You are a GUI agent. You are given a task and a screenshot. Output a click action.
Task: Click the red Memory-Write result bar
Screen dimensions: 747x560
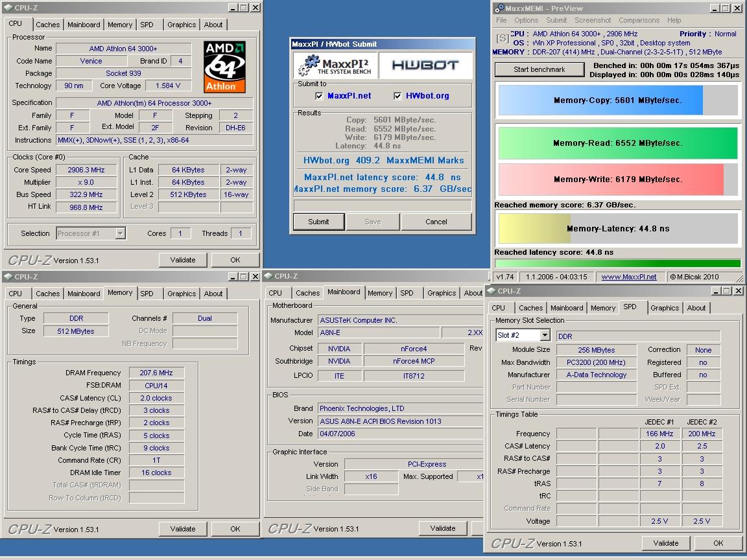click(619, 180)
